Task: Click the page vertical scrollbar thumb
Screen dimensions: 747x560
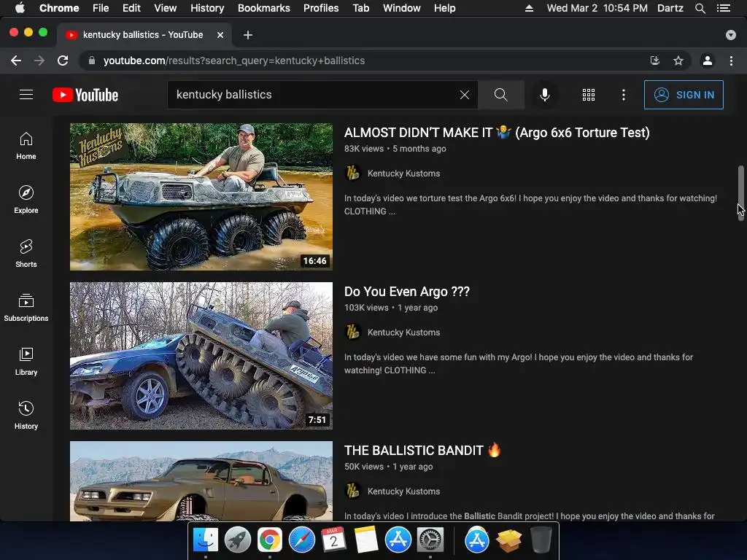Action: click(741, 192)
